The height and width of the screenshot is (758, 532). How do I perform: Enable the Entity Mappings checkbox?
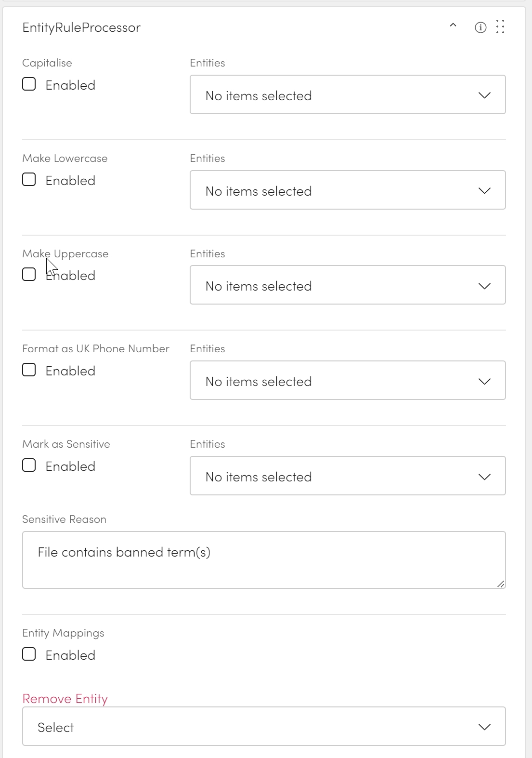pos(29,654)
